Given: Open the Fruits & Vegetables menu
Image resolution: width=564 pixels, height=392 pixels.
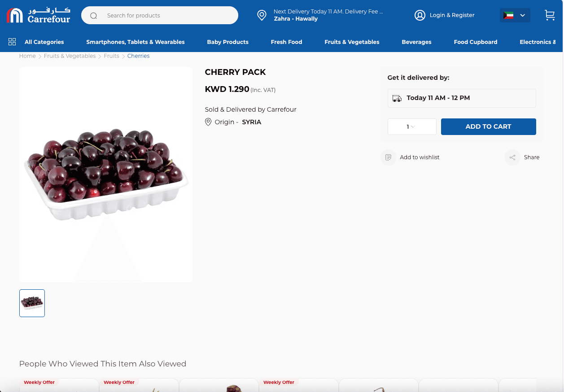Looking at the screenshot, I should coord(352,42).
